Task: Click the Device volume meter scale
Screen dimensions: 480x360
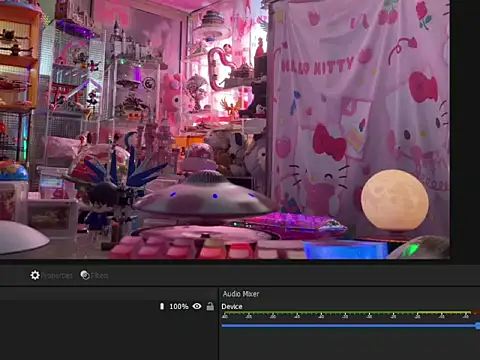Action: [x=350, y=315]
